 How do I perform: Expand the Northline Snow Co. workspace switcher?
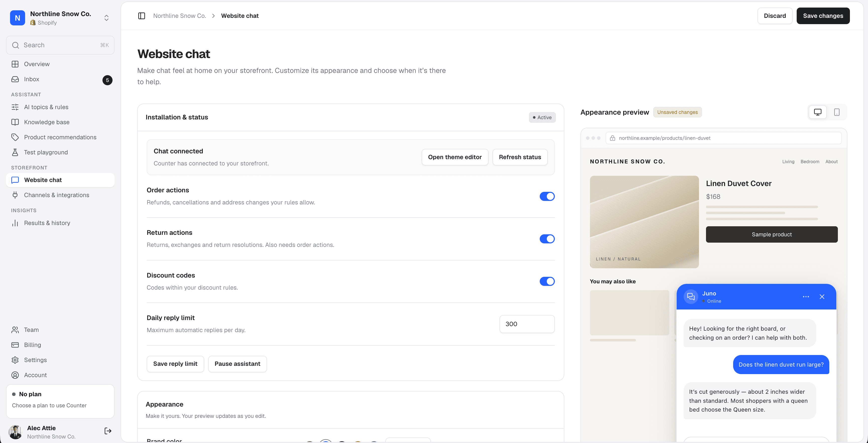pos(106,18)
